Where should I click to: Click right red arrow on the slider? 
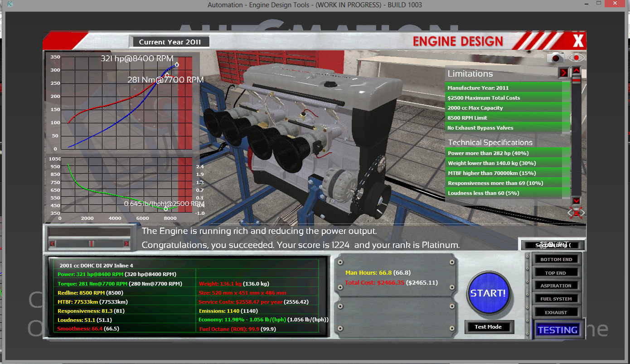coord(126,244)
